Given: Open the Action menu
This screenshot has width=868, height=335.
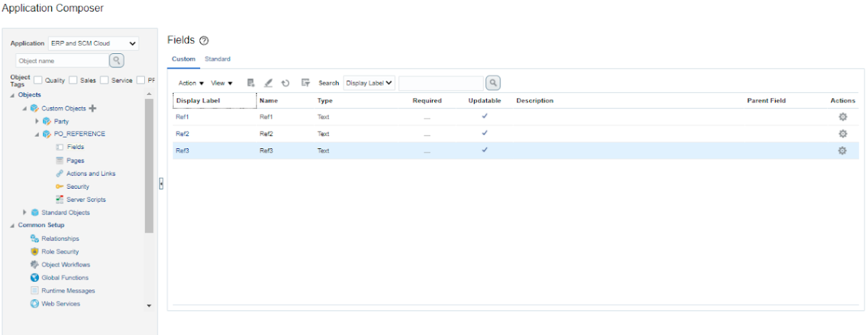Looking at the screenshot, I should pyautogui.click(x=191, y=83).
